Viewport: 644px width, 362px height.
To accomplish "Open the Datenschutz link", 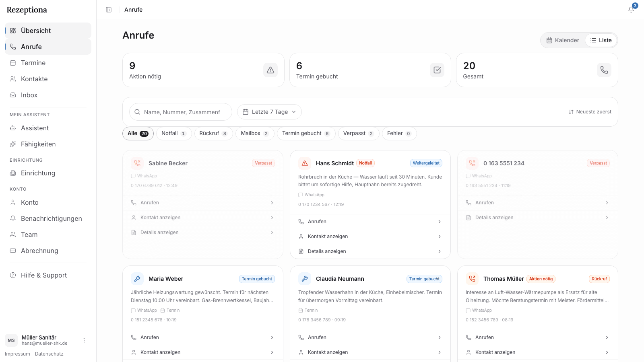I will [49, 354].
